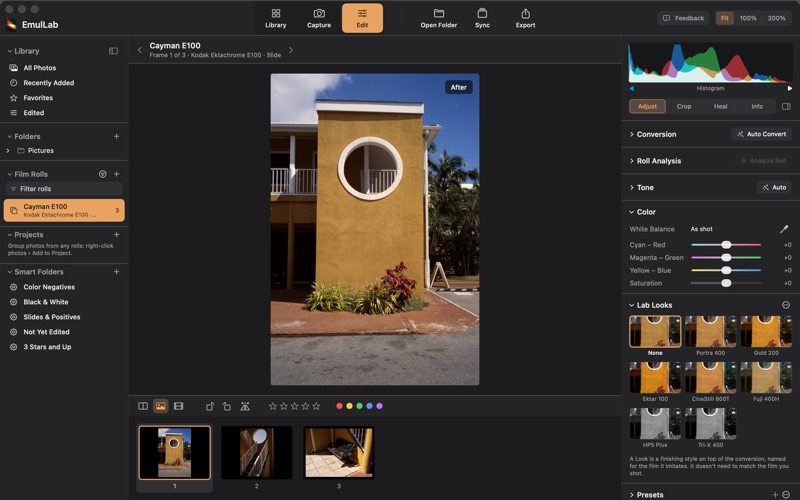Select the Edit mode toolbar button
This screenshot has height=500, width=800.
coord(362,18)
